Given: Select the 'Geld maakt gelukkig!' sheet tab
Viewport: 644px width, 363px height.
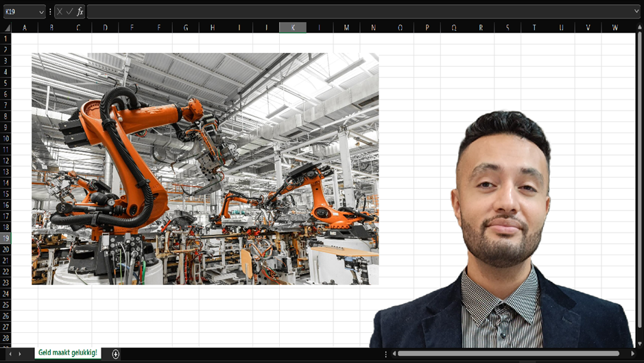Looking at the screenshot, I should [67, 353].
